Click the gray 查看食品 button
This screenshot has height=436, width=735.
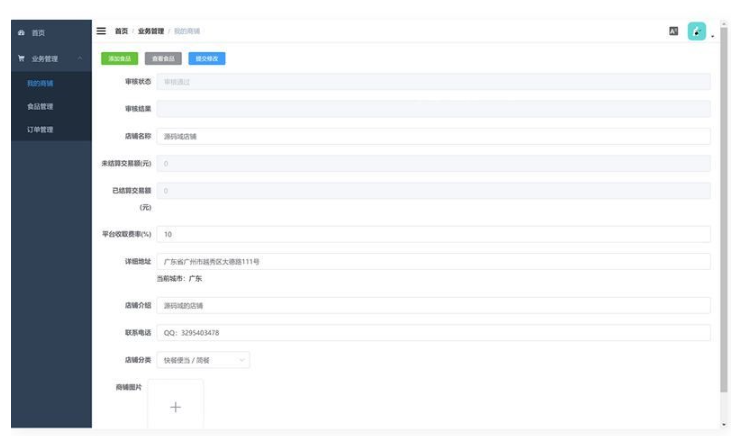pos(163,59)
